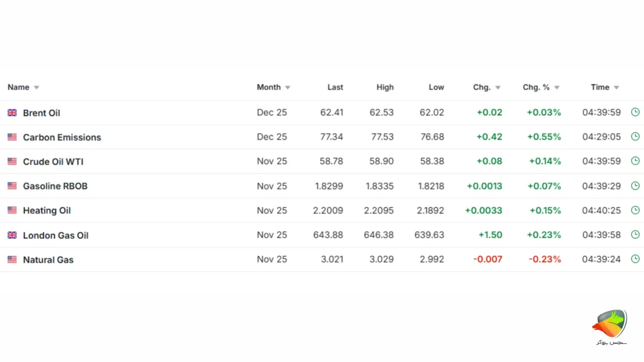Sort by Month column arrow
This screenshot has height=362, width=644.
pyautogui.click(x=288, y=87)
